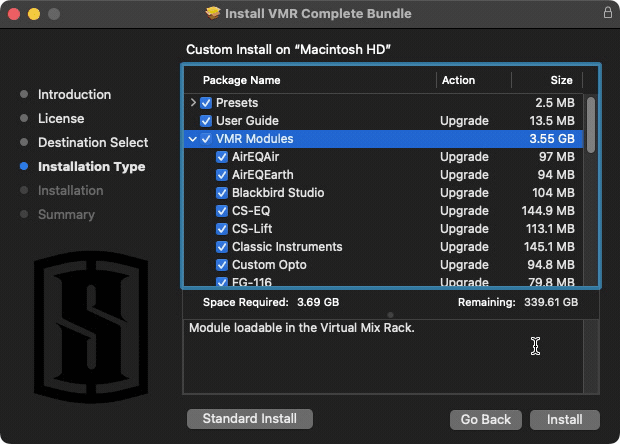Screen dimensions: 620x444
Task: Select the Custom Opto row name
Action: pyautogui.click(x=269, y=265)
